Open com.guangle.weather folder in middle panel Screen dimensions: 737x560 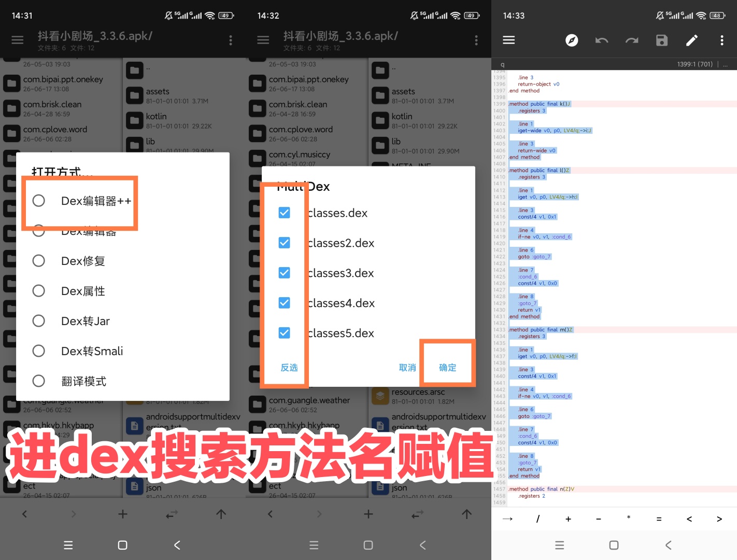pyautogui.click(x=308, y=404)
